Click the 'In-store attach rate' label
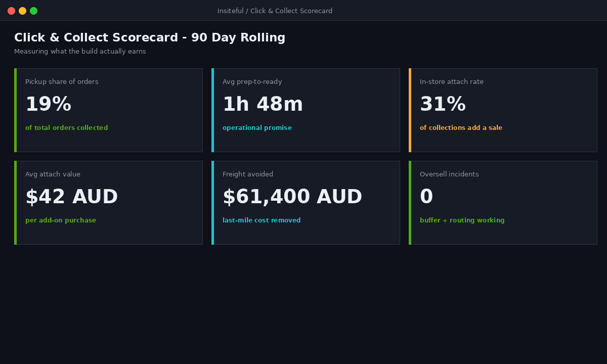This screenshot has width=607, height=364. point(451,81)
